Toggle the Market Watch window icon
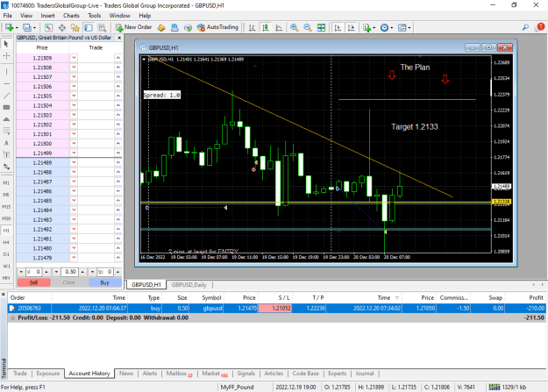The width and height of the screenshot is (548, 392). pos(48,27)
